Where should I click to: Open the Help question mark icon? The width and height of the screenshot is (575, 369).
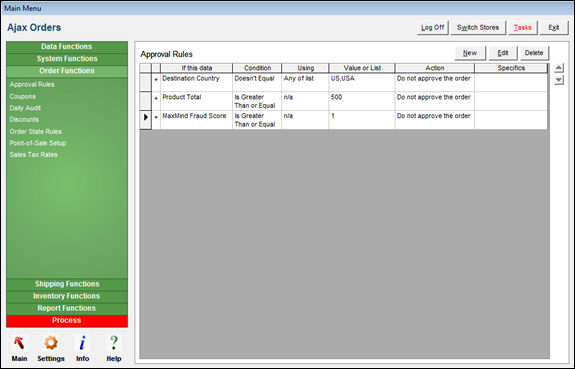point(114,343)
